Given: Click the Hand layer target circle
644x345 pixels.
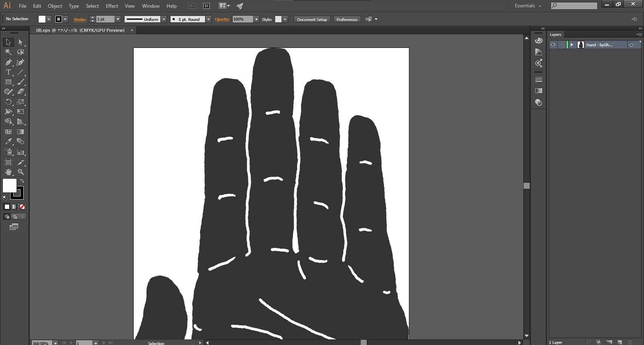Looking at the screenshot, I should 631,45.
